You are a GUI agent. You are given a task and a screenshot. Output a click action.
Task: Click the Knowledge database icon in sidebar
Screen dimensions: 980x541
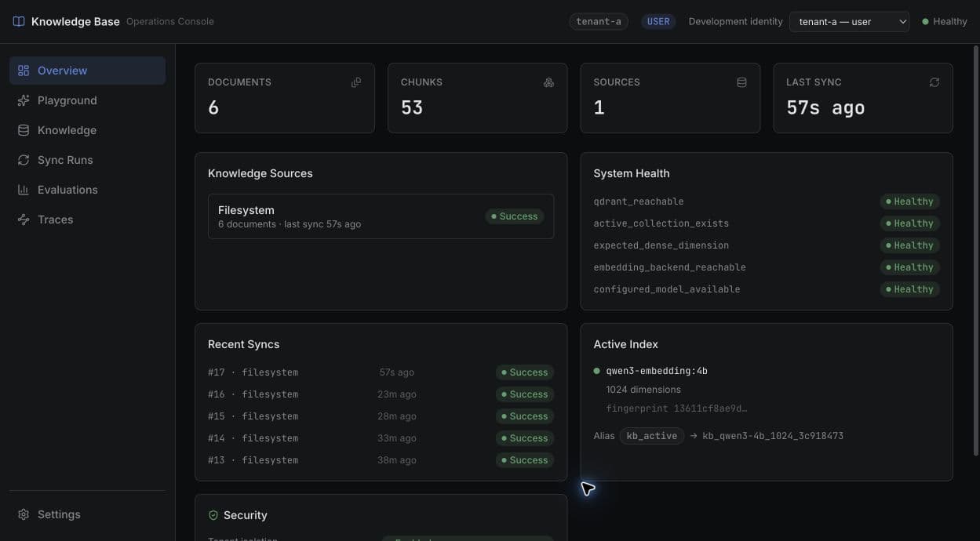click(x=24, y=130)
